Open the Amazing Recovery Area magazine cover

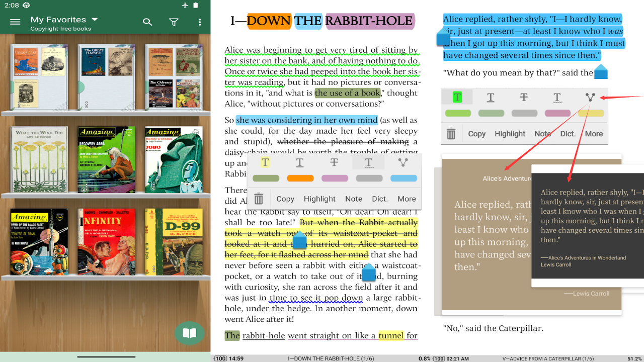pyautogui.click(x=106, y=159)
